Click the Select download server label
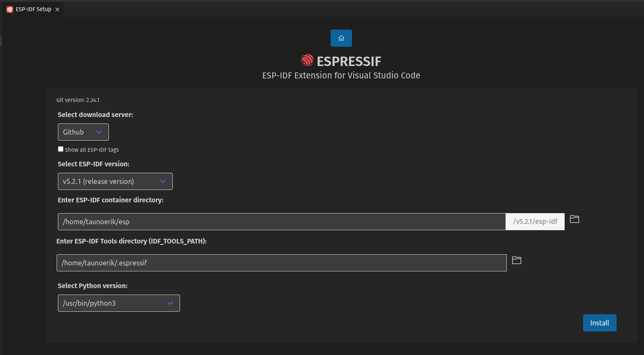Image resolution: width=644 pixels, height=355 pixels. [x=95, y=114]
